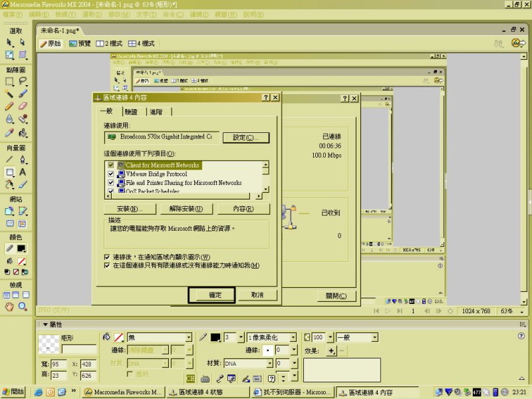
Task: Swap stroke and fill colors
Action: pyautogui.click(x=25, y=272)
